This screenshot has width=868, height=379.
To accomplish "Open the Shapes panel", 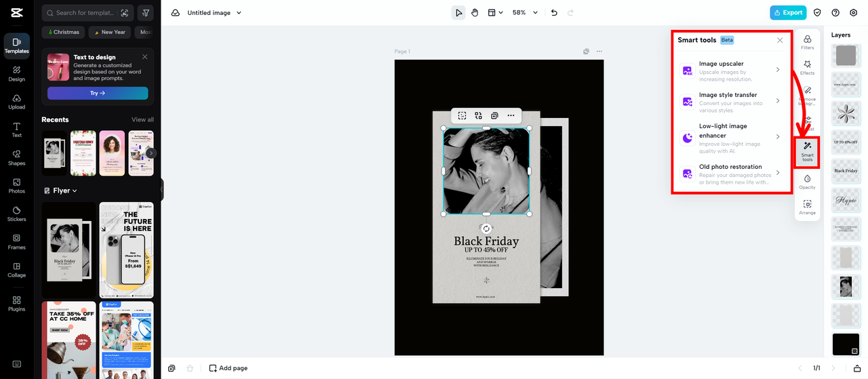I will [17, 157].
